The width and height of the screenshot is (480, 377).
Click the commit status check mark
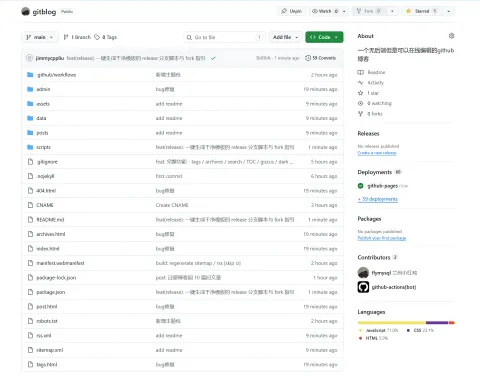pos(213,58)
